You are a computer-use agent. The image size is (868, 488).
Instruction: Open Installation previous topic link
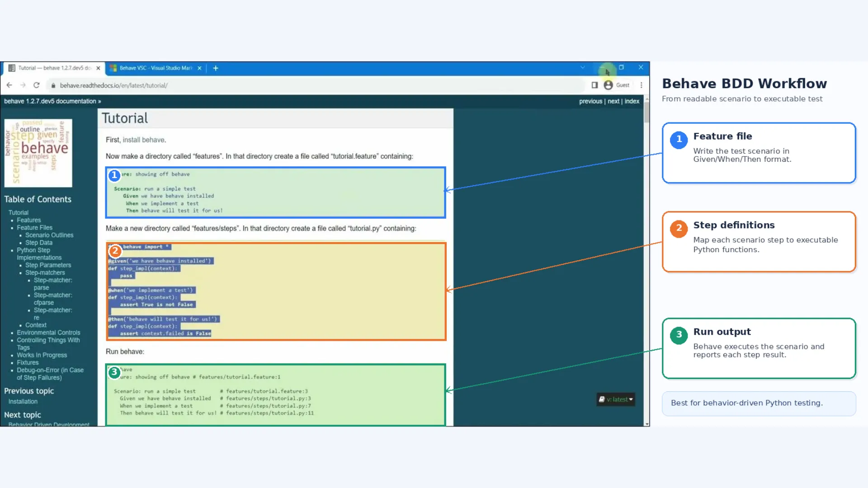tap(23, 402)
